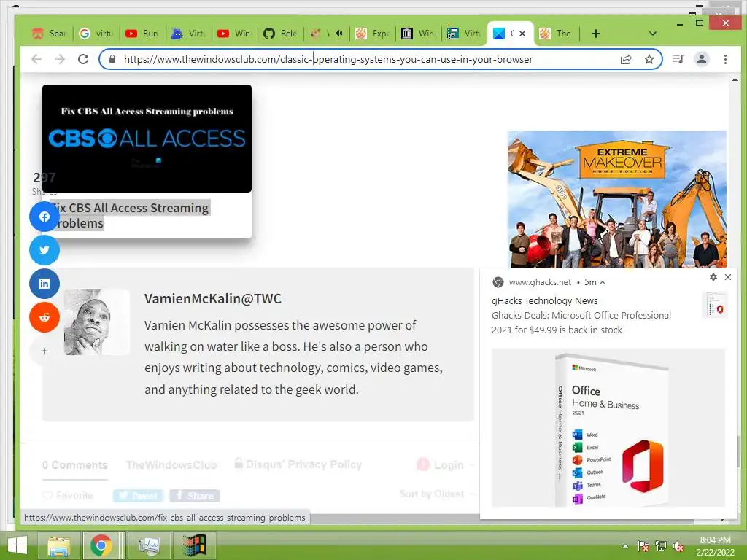Image resolution: width=747 pixels, height=560 pixels.
Task: Expand more share options plus button
Action: pos(44,351)
